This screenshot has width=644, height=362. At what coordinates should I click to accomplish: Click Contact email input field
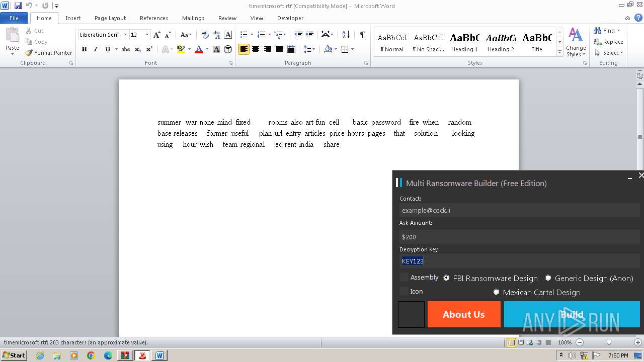[520, 210]
